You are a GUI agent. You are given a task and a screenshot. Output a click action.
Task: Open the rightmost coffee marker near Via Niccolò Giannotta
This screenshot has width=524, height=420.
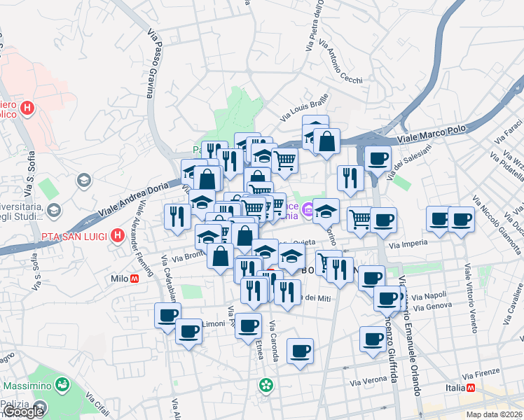click(461, 220)
